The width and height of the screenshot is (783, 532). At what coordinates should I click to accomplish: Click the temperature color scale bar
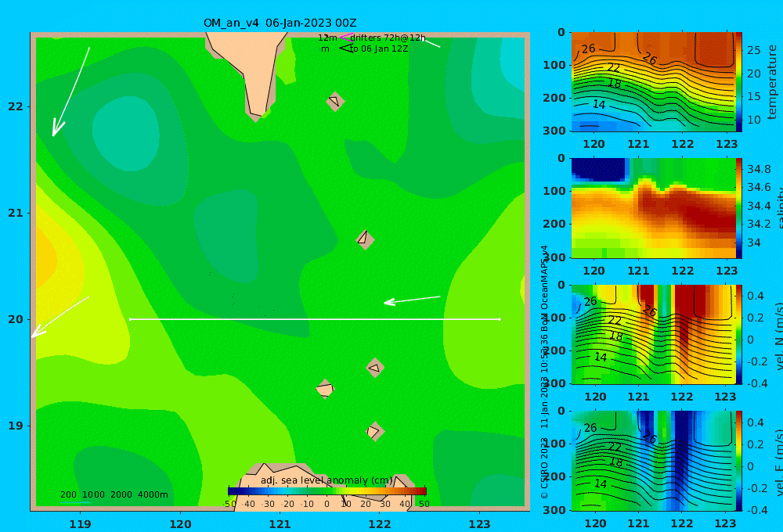point(738,82)
